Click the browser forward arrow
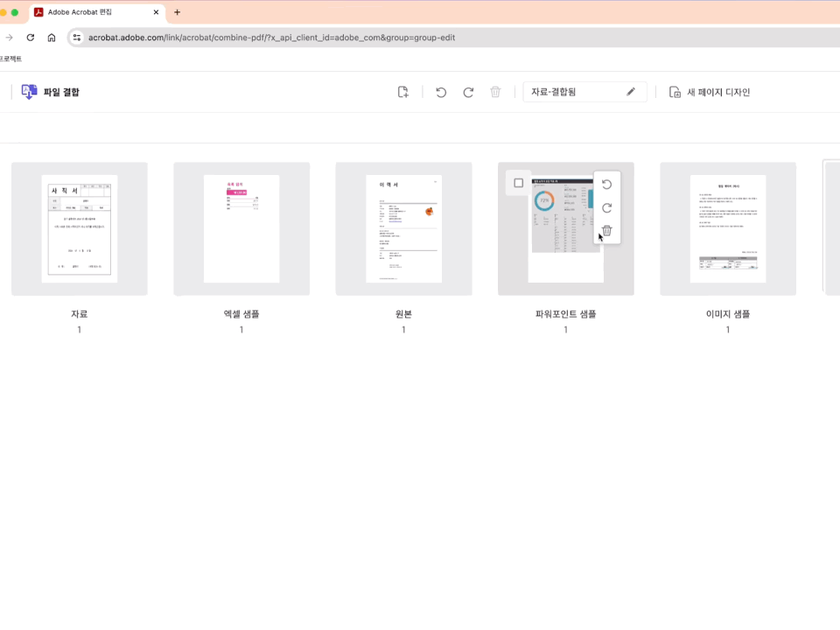This screenshot has height=630, width=840. 9,38
